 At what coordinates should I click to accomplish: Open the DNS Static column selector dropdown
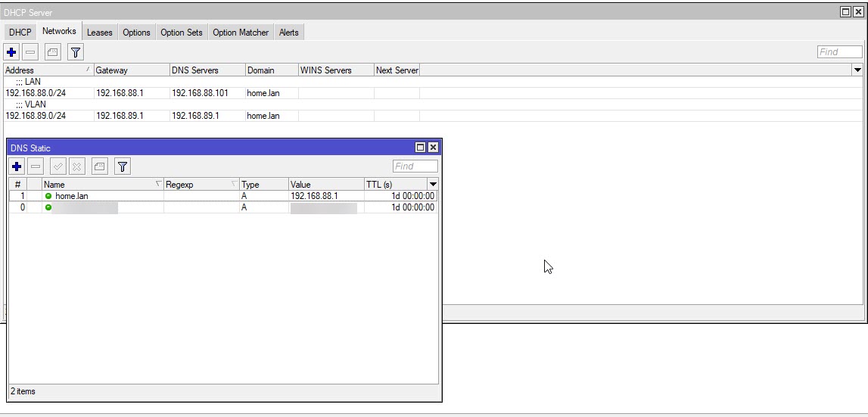433,185
